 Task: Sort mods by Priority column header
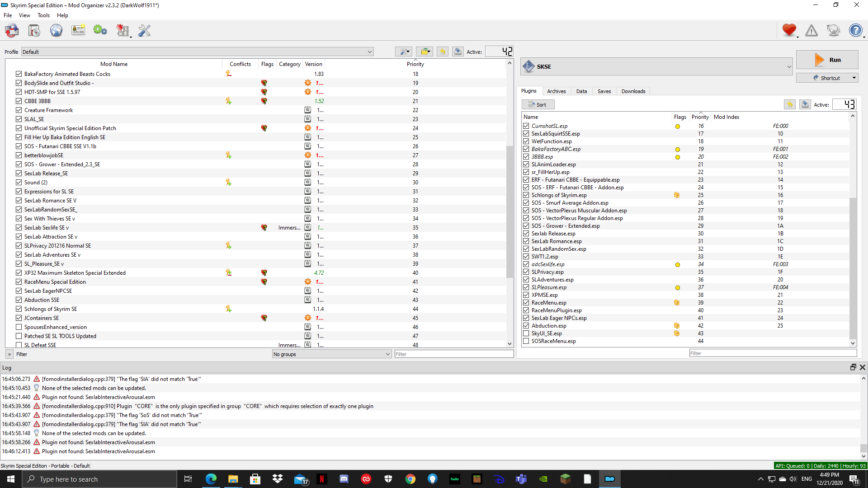click(x=415, y=64)
